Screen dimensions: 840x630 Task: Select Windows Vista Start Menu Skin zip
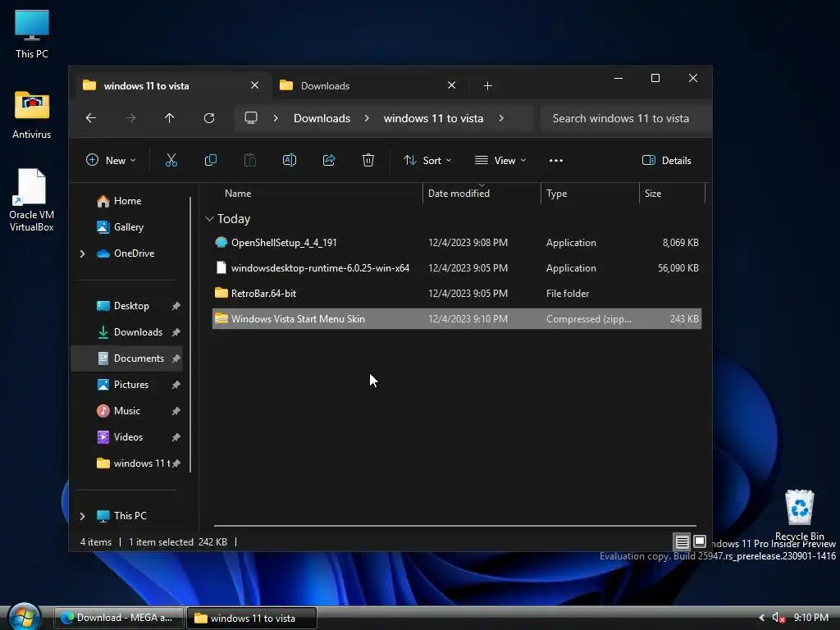[x=456, y=319]
